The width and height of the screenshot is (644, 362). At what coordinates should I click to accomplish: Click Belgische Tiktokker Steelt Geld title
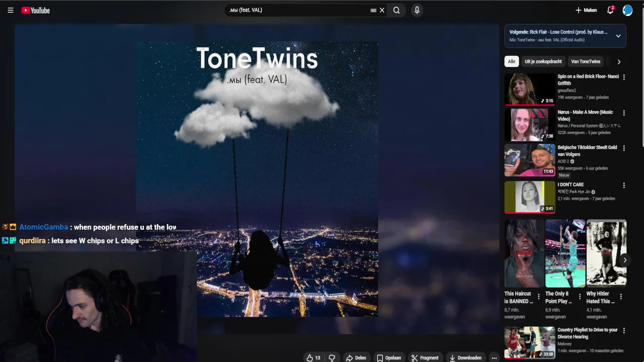587,151
